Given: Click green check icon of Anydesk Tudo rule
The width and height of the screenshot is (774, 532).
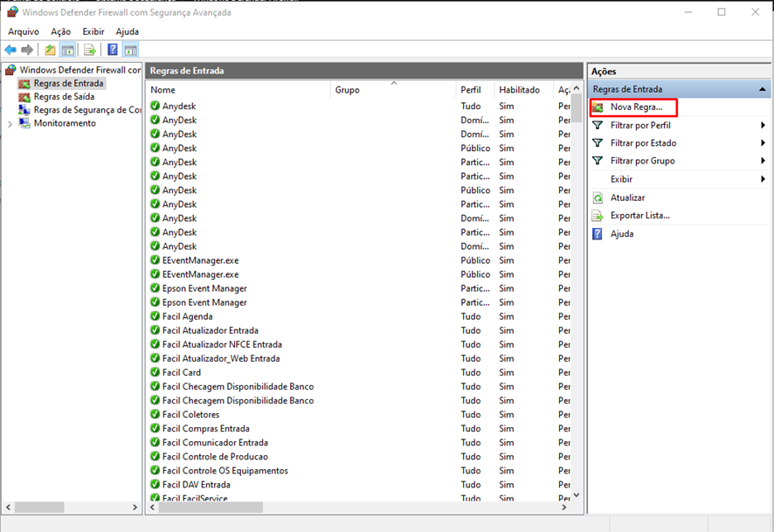Looking at the screenshot, I should pyautogui.click(x=155, y=106).
